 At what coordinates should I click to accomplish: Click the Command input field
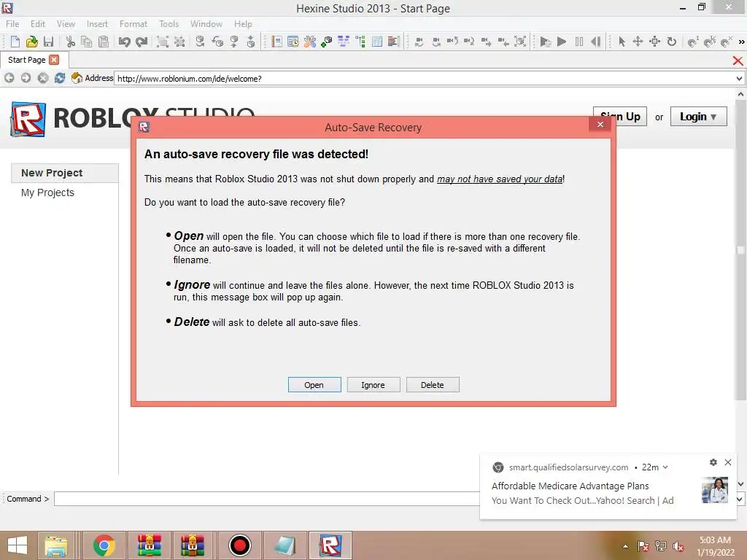click(267, 499)
